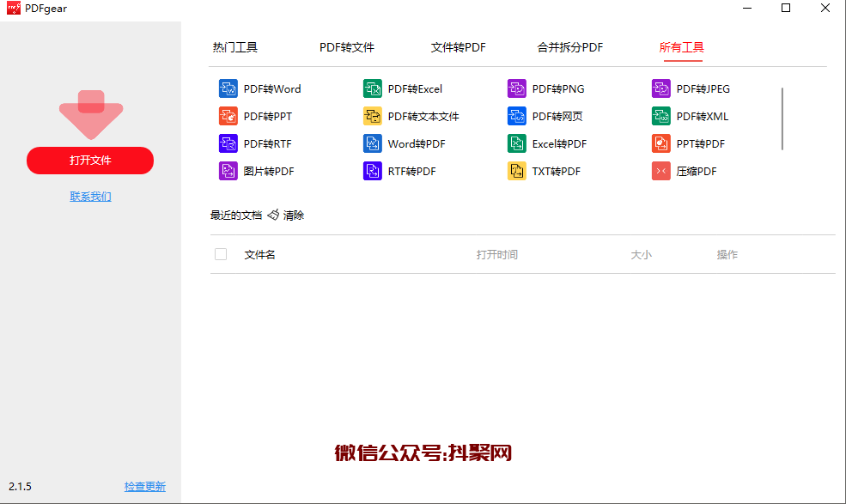Click the 打开时间 column header
The height and width of the screenshot is (504, 846).
pyautogui.click(x=497, y=255)
